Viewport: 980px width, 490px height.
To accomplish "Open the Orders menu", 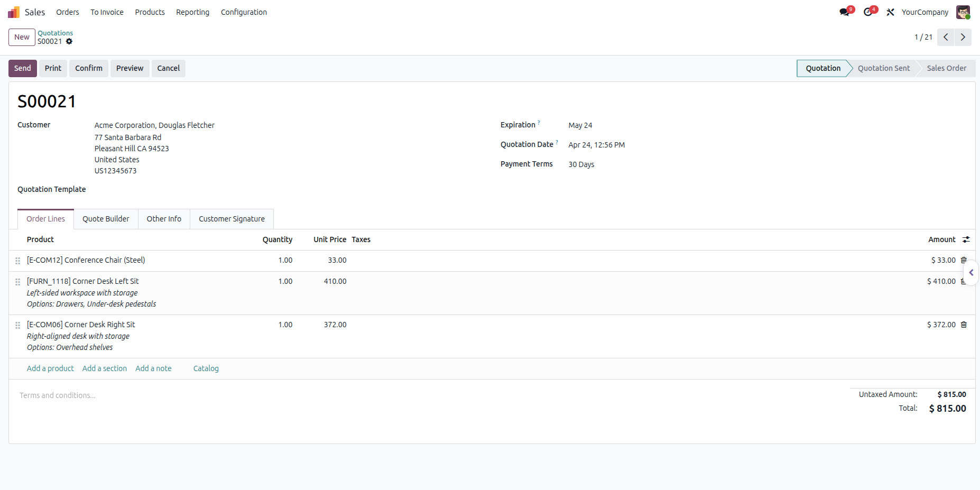I will (68, 12).
